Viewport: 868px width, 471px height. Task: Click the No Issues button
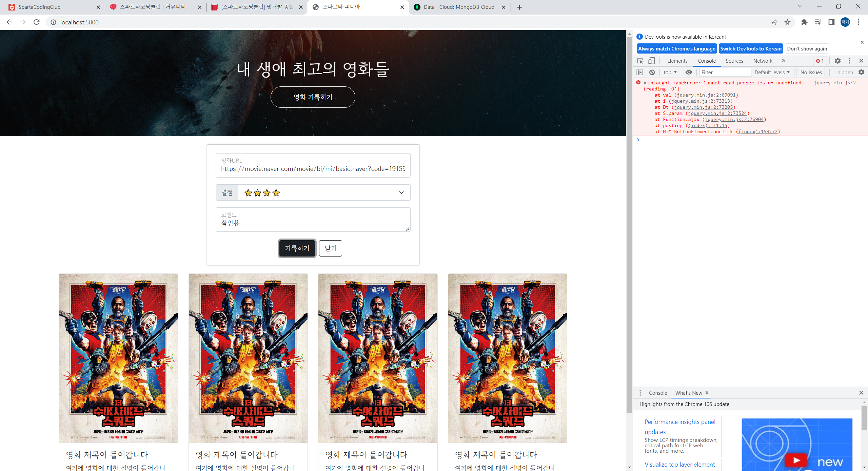click(811, 72)
